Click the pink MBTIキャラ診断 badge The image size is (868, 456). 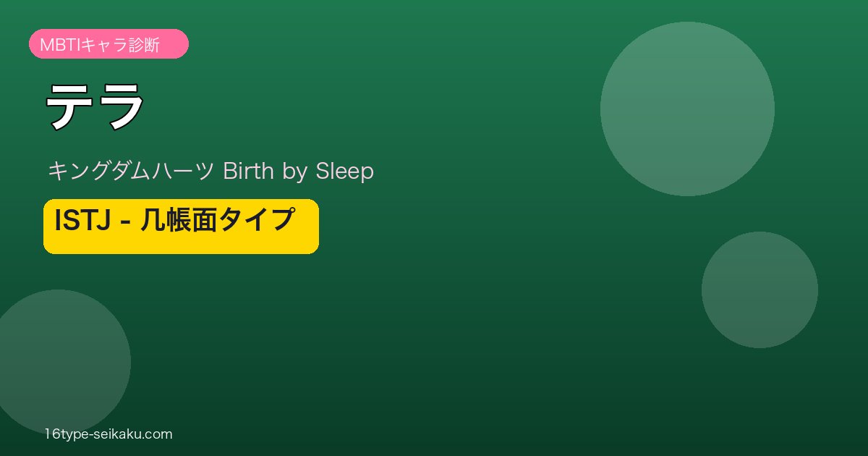click(109, 44)
